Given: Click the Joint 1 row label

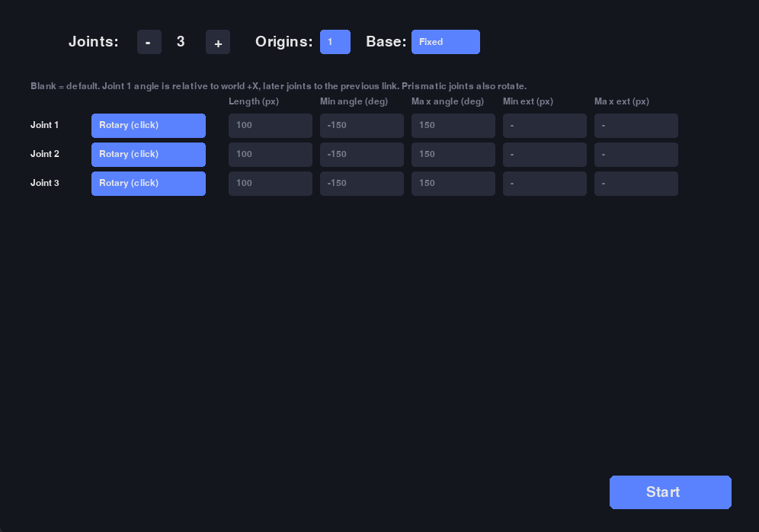Looking at the screenshot, I should 44,125.
